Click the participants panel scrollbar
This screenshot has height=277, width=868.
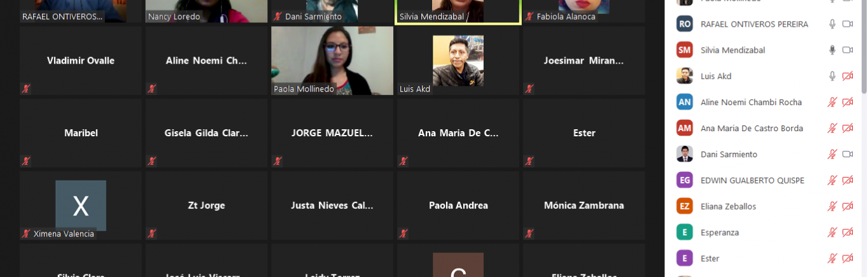point(864,48)
